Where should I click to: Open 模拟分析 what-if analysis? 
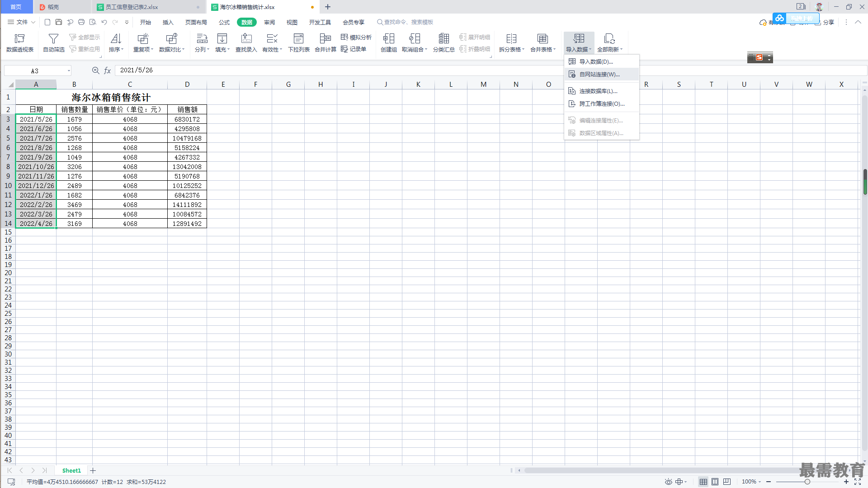coord(356,38)
